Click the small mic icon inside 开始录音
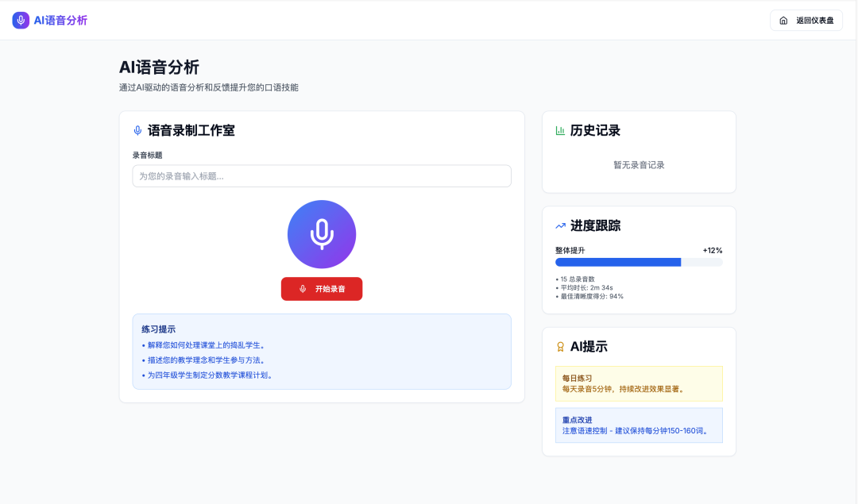Screen dimensions: 858x504 point(303,289)
